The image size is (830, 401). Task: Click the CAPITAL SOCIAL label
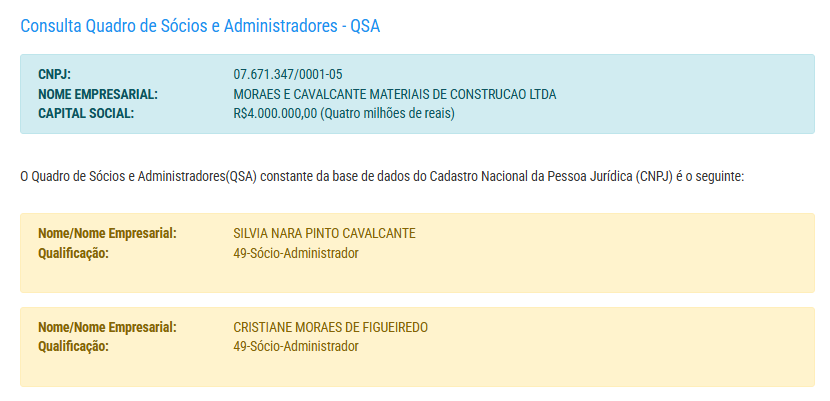point(86,113)
